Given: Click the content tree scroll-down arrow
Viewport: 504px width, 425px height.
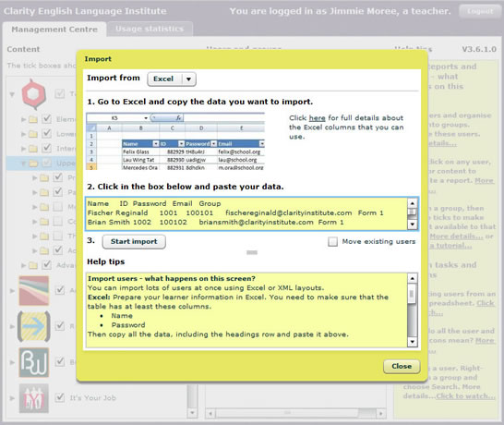Looking at the screenshot, I should [192, 412].
